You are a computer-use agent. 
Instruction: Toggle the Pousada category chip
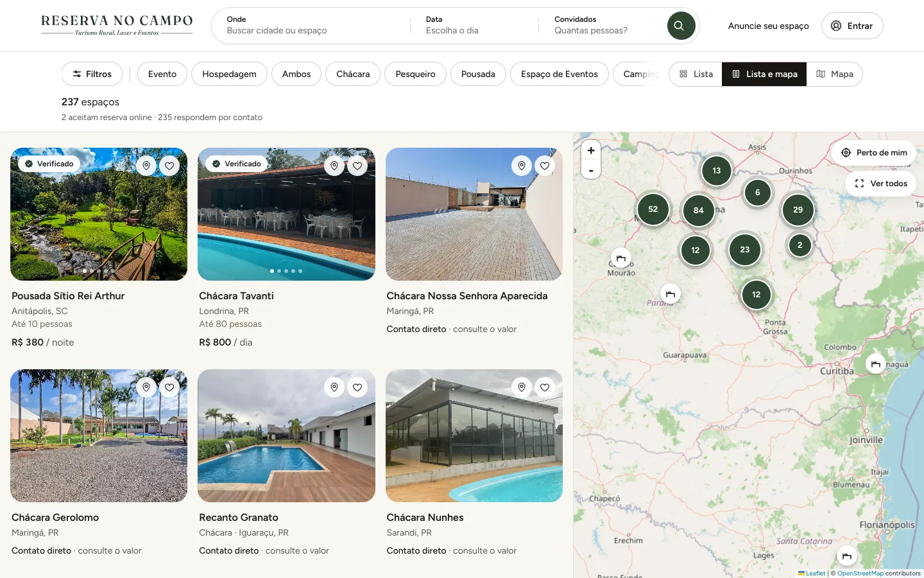pos(478,74)
